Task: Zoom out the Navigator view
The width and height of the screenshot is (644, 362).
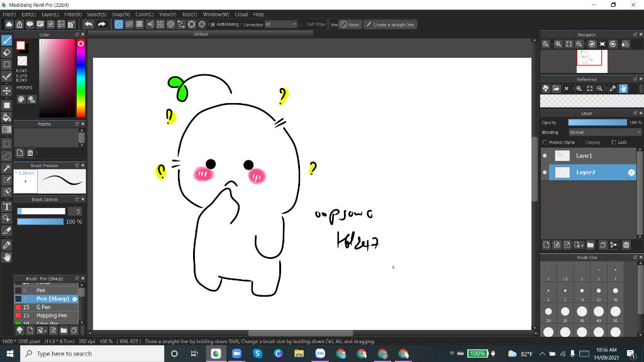Action: (579, 44)
